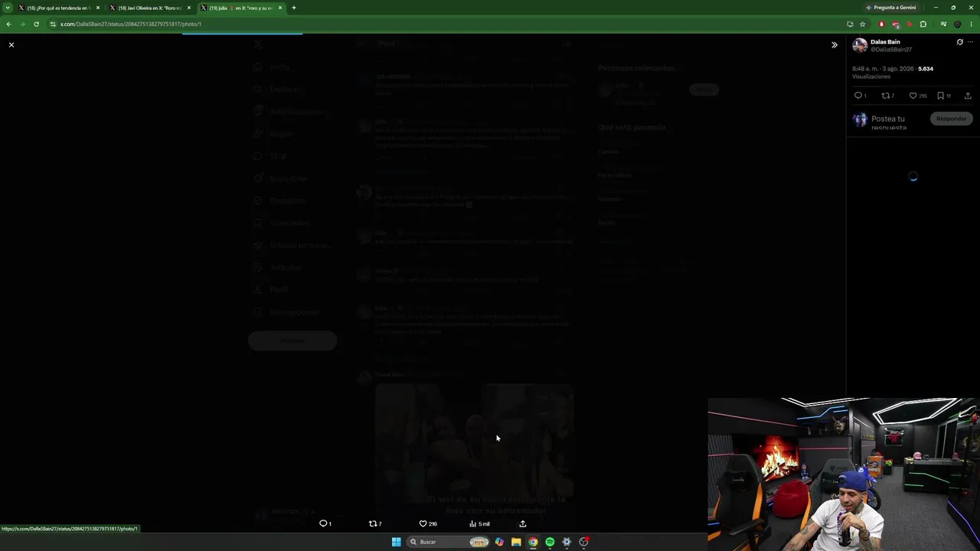Share the post from the side panel
Image resolution: width=980 pixels, height=551 pixels.
pyautogui.click(x=968, y=96)
